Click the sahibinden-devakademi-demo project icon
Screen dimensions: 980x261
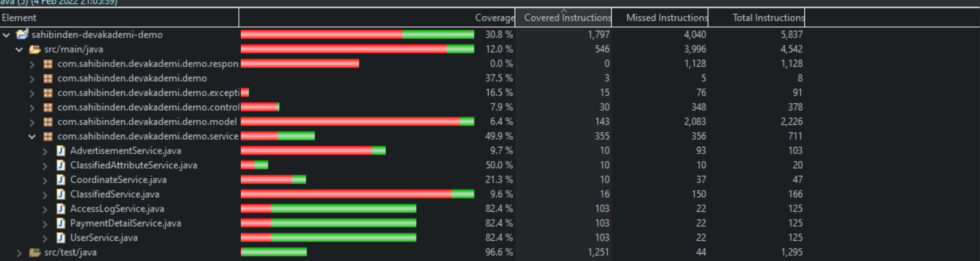[x=22, y=34]
